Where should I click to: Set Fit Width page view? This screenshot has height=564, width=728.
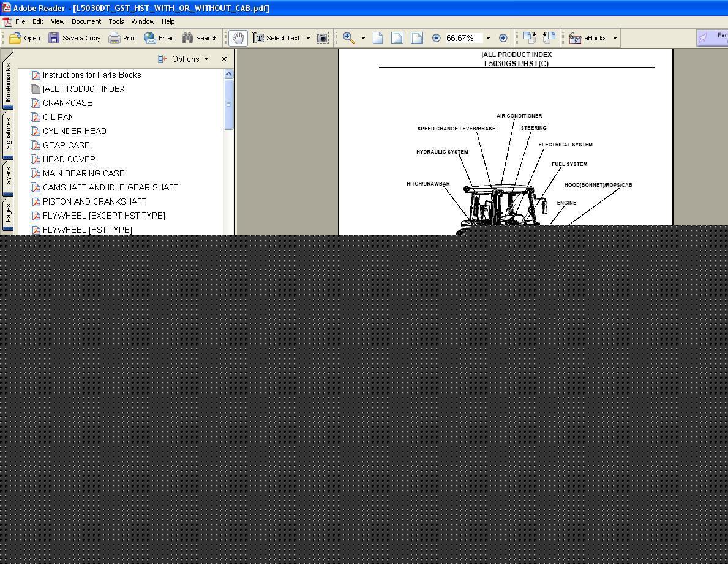pyautogui.click(x=417, y=38)
